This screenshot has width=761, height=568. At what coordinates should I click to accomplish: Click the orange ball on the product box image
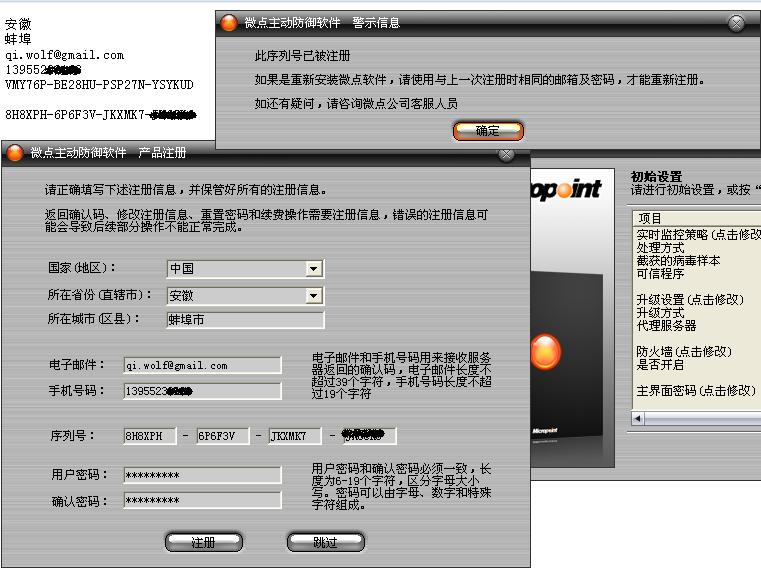pyautogui.click(x=546, y=351)
